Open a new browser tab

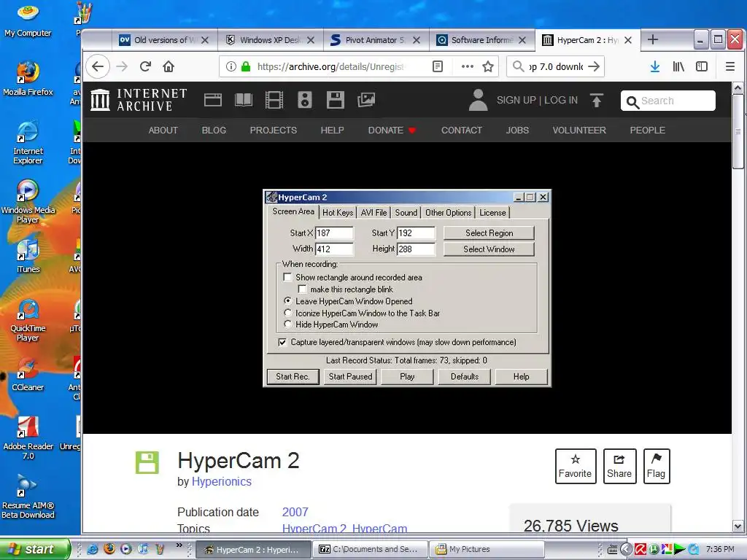(x=653, y=39)
